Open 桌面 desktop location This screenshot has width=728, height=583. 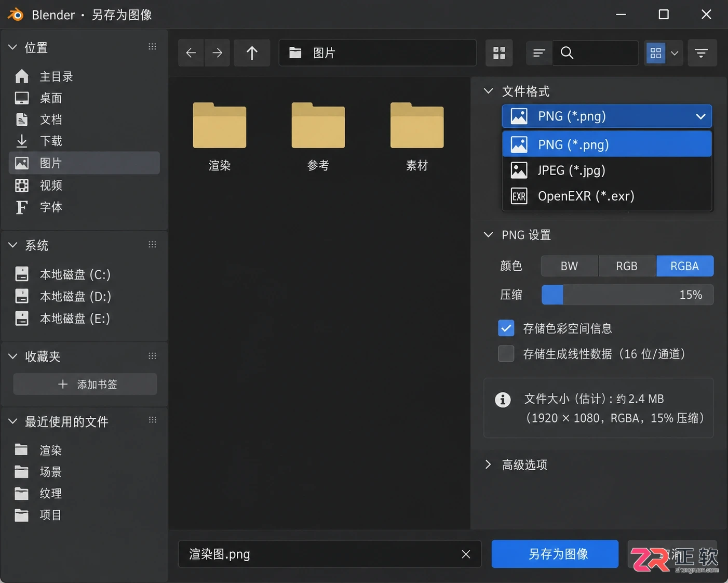click(84, 98)
